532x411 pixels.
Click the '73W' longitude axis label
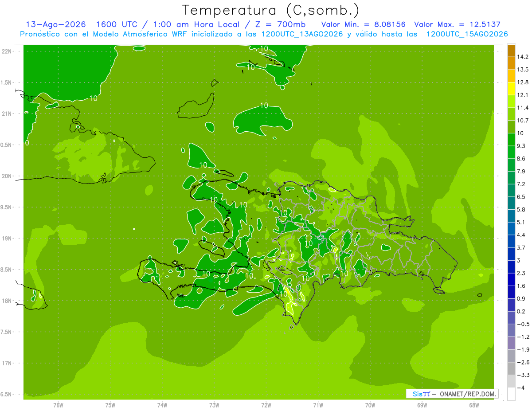point(214,405)
